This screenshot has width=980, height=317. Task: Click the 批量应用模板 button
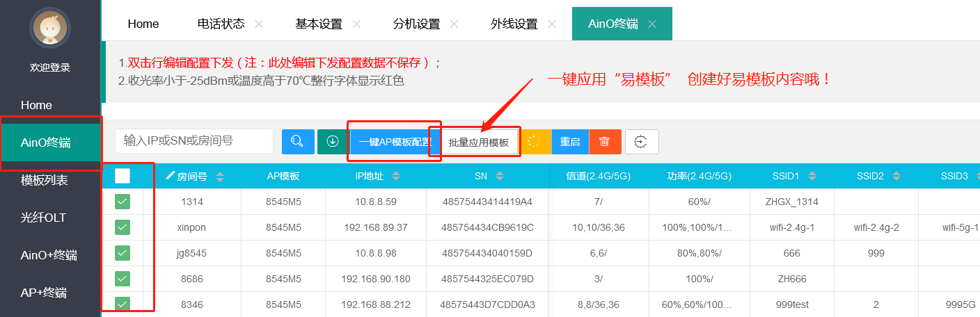coord(479,143)
